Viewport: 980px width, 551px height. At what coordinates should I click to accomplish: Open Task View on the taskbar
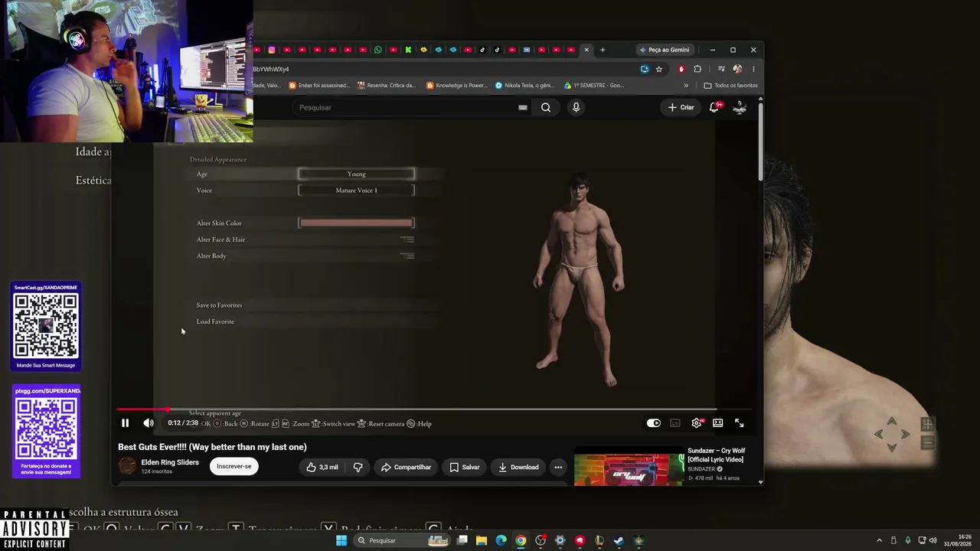[462, 540]
